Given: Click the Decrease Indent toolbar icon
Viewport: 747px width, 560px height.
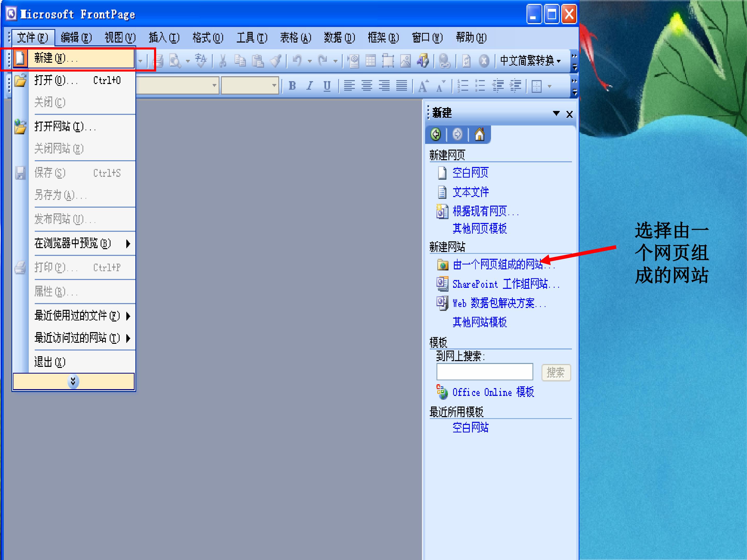Looking at the screenshot, I should [498, 86].
